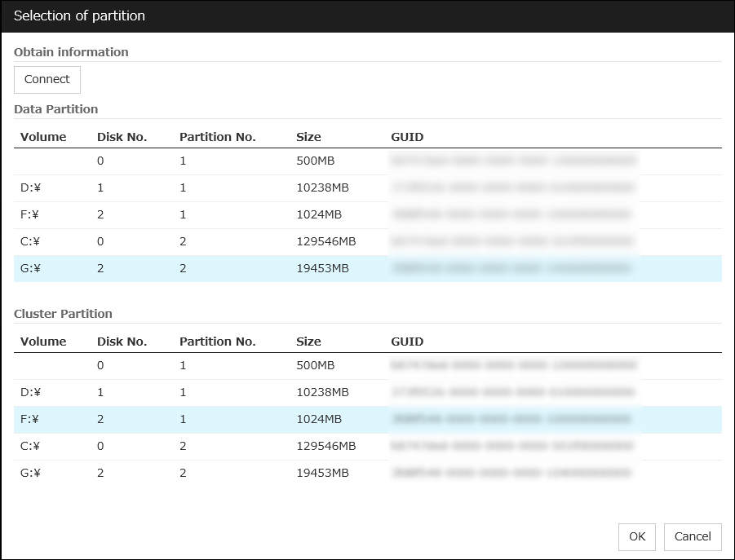Viewport: 735px width, 560px height.
Task: Select the D:\ row in Cluster Partition
Action: tap(163, 392)
